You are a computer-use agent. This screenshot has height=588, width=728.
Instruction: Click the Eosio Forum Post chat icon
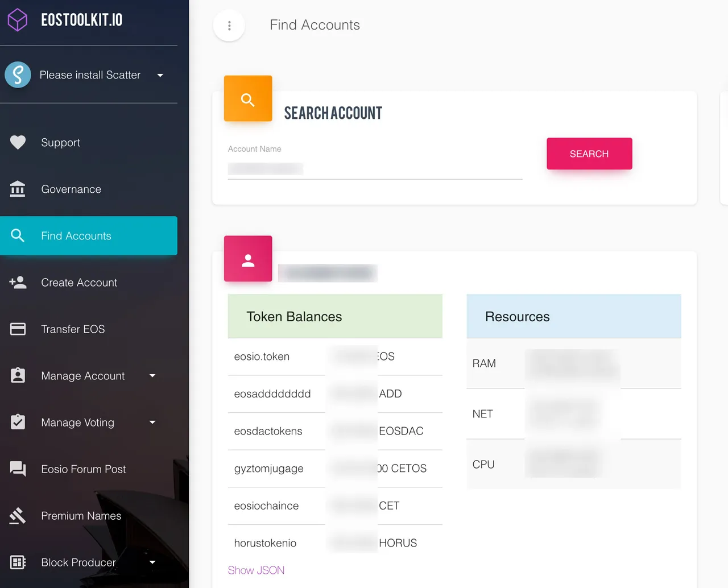(18, 469)
